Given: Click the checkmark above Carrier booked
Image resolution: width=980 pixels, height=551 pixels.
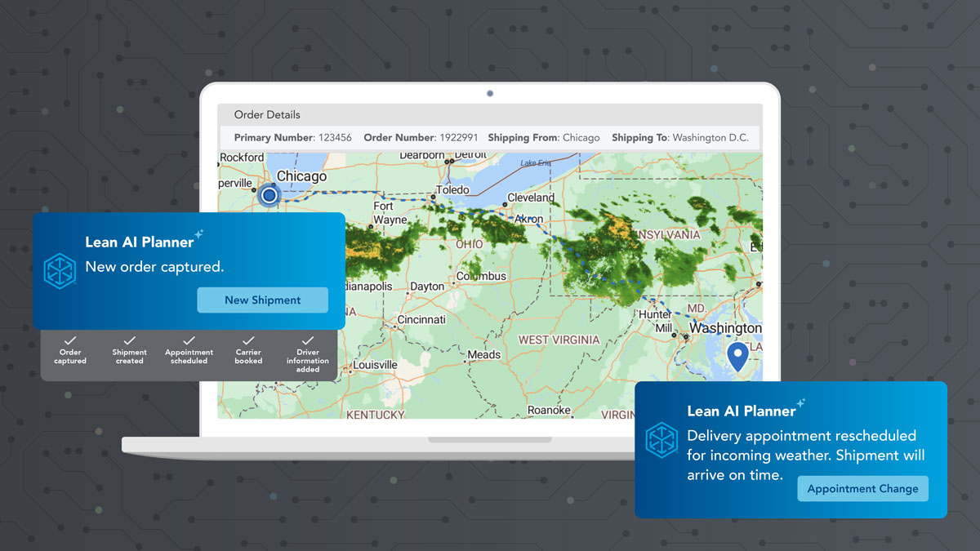Looking at the screenshot, I should 248,340.
